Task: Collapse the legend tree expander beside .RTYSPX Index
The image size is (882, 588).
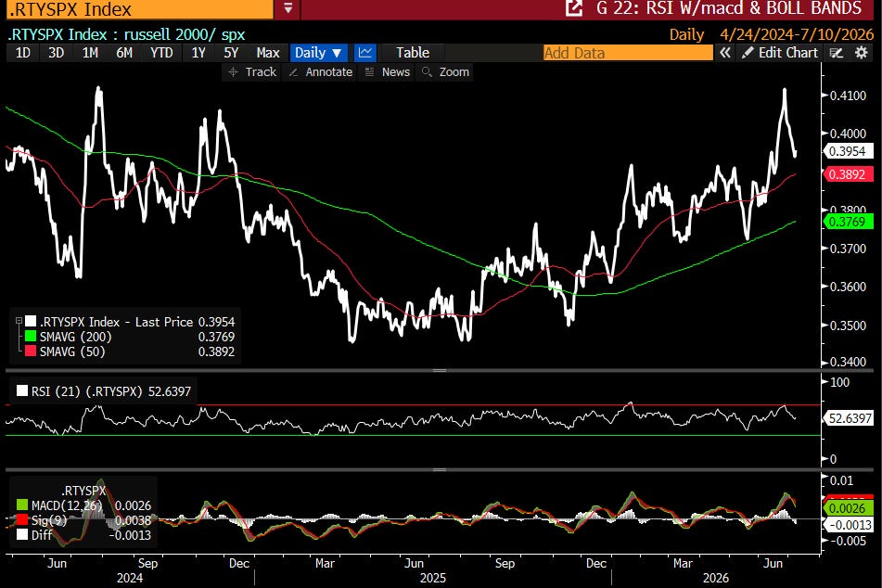Action: coord(19,321)
